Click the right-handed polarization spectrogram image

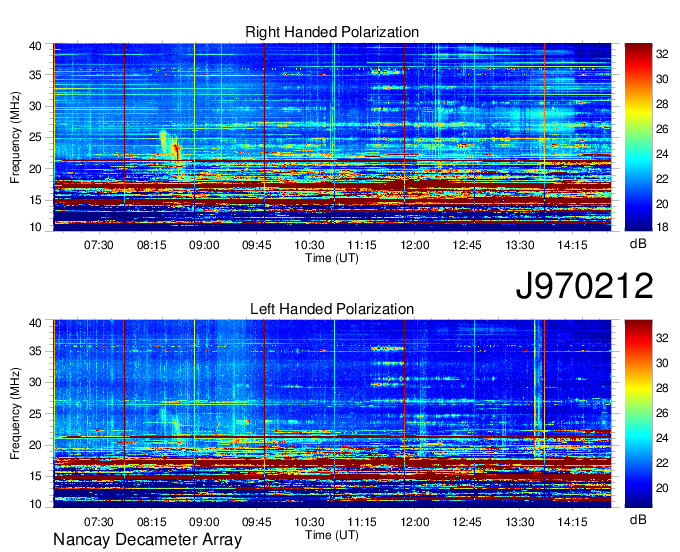tap(332, 137)
